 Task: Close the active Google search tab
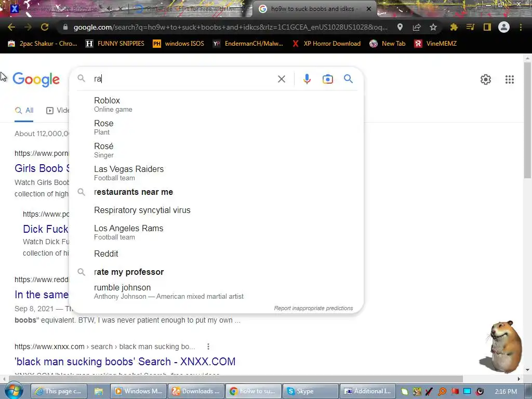click(x=368, y=9)
